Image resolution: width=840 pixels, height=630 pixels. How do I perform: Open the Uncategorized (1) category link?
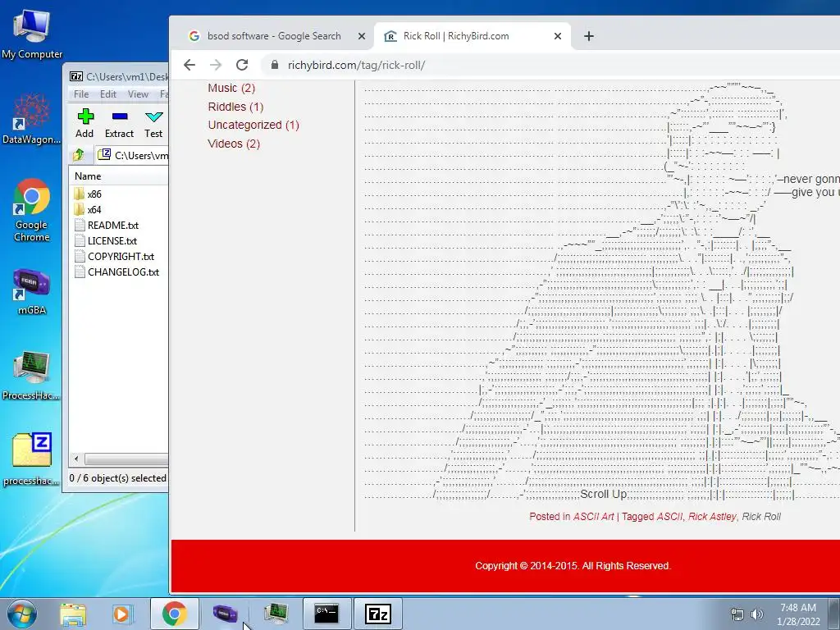253,125
